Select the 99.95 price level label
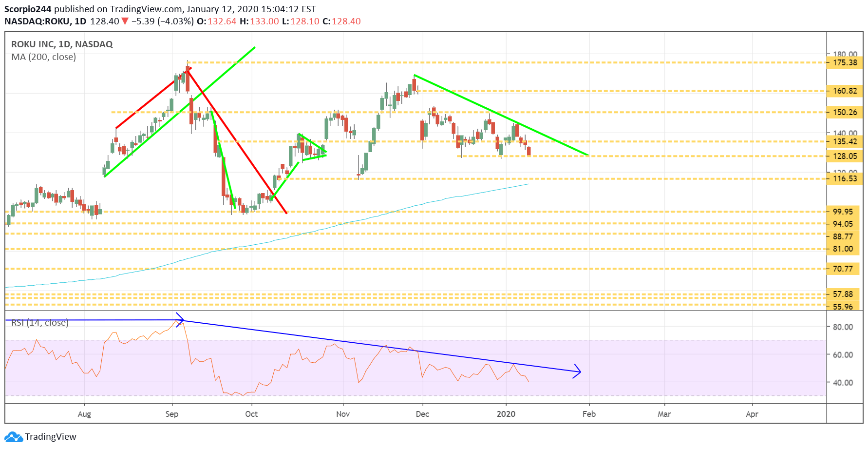868x450 pixels. point(843,212)
